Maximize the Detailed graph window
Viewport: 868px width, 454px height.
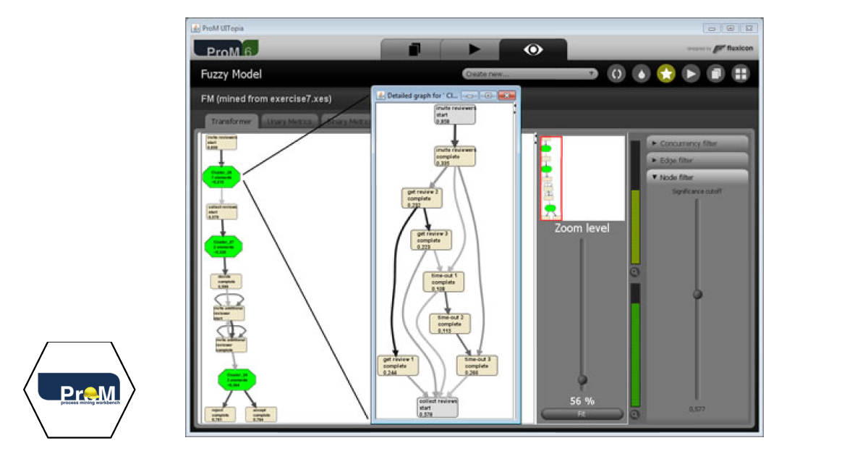[x=488, y=95]
